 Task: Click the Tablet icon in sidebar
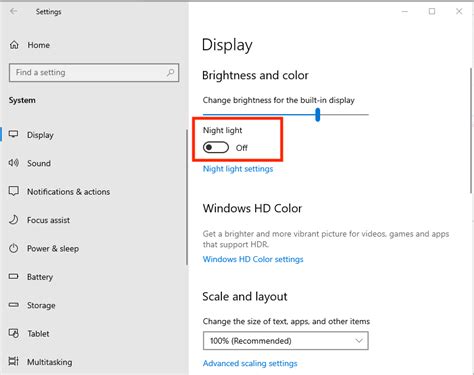14,333
